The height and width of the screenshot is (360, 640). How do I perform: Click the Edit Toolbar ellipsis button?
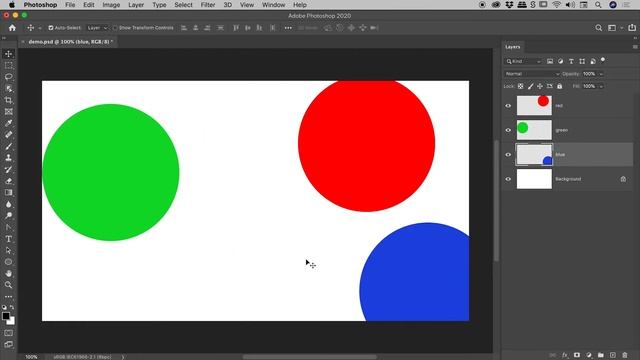pos(9,296)
